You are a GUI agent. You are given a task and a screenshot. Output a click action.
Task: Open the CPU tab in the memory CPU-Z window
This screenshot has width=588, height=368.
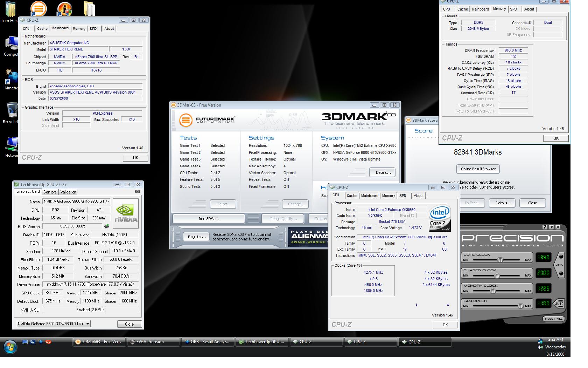447,9
